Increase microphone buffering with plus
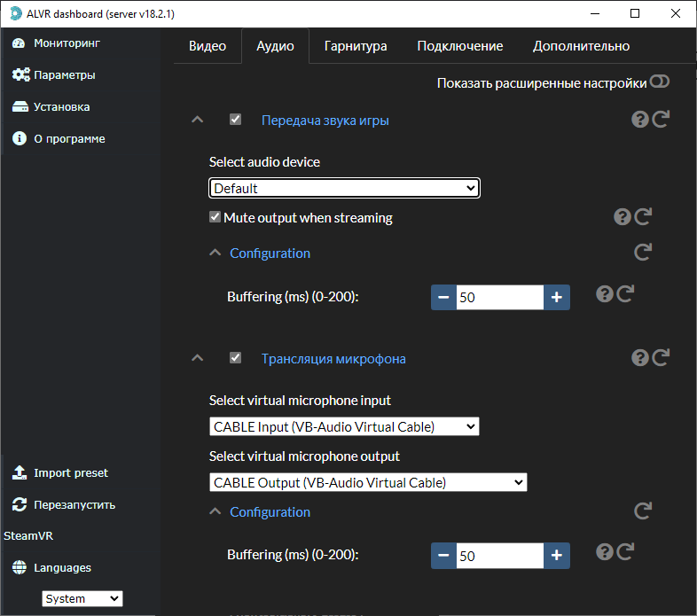Viewport: 697px width, 616px height. tap(557, 556)
